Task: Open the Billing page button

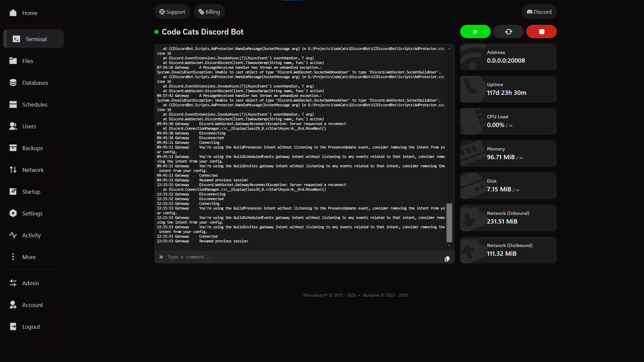Action: [x=209, y=12]
